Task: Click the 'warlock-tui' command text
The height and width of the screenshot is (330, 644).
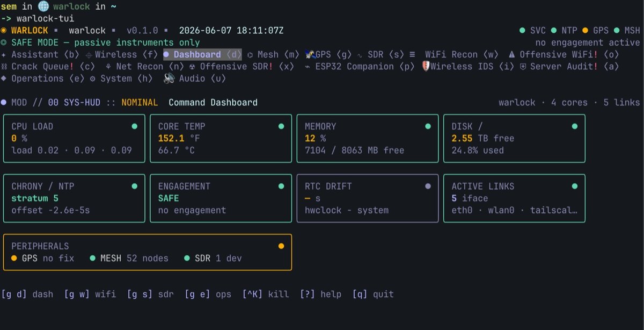Action: click(46, 19)
